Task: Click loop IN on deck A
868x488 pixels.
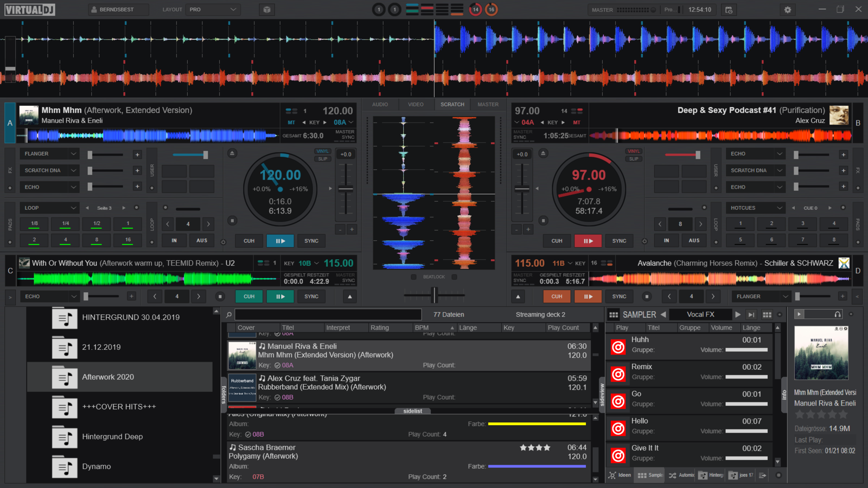Action: [174, 241]
